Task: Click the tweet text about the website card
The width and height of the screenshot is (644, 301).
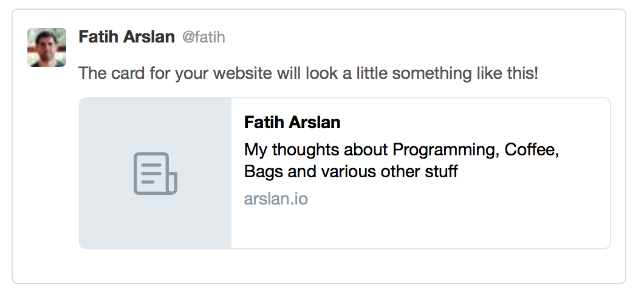Action: [x=308, y=73]
